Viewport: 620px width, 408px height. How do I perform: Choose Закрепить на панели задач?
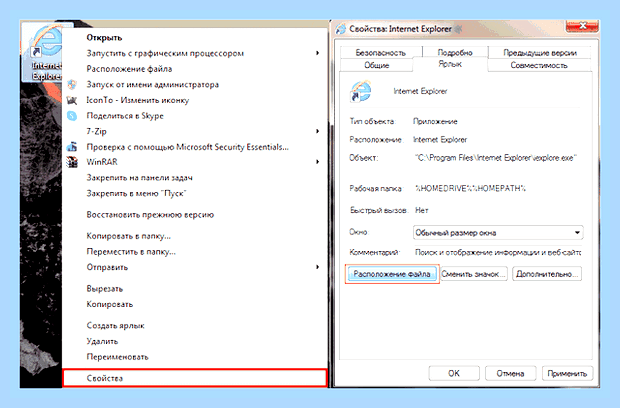click(x=140, y=178)
